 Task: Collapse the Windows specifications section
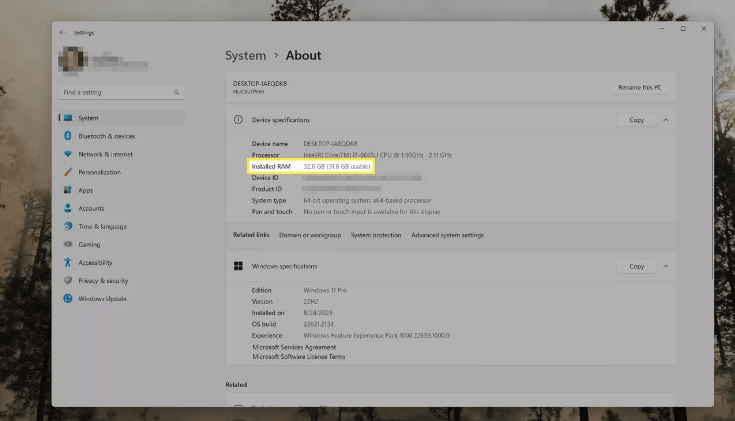pyautogui.click(x=666, y=267)
